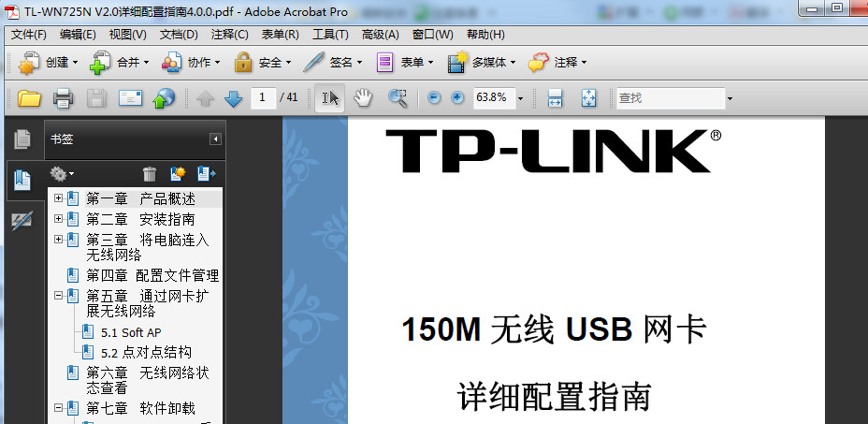Viewport: 868px width, 424px height.
Task: Select the 第一章 产品概述 bookmark
Action: [x=140, y=198]
